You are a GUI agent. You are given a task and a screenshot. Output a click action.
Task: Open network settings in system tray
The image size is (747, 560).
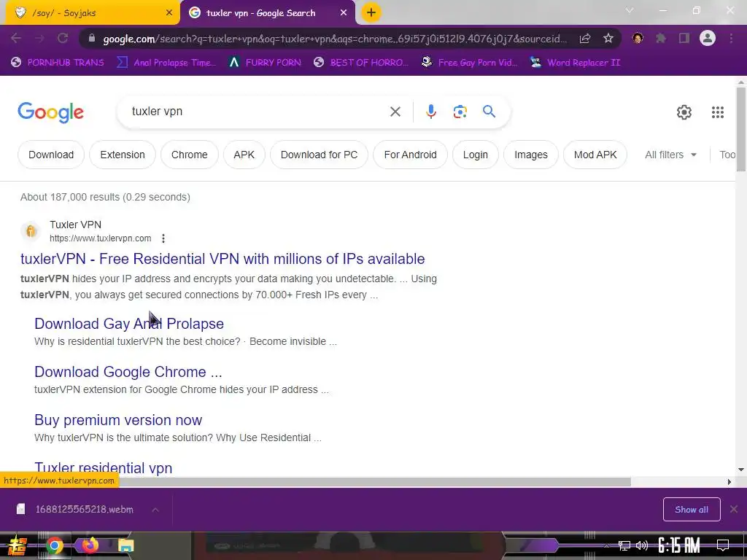pos(624,545)
